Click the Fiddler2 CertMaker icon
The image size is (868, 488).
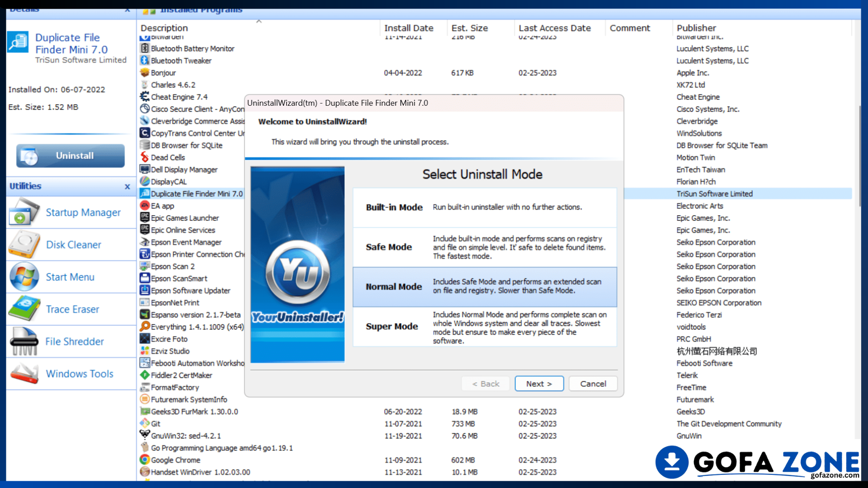click(145, 375)
